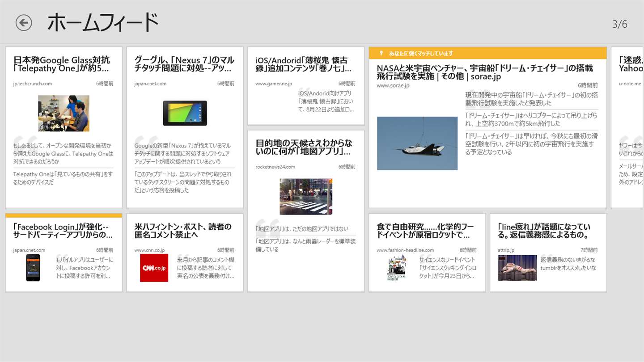The height and width of the screenshot is (362, 644).
Task: Click quote starting '現在開発中の宇宙船「ドリーム・チェイサー」'
Action: 532,99
